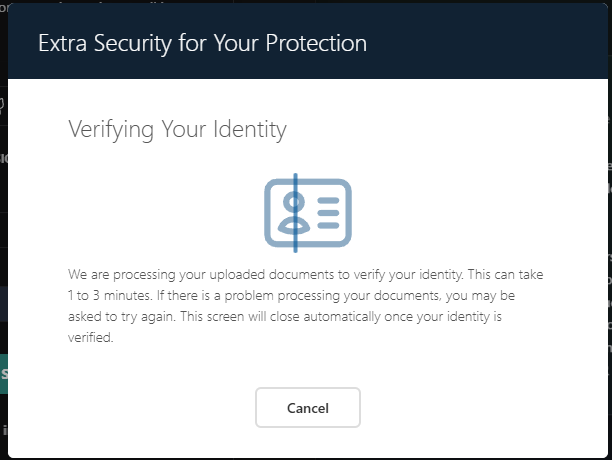Click the 'Extra Security for Your Protection' title
612x460 pixels.
point(202,43)
